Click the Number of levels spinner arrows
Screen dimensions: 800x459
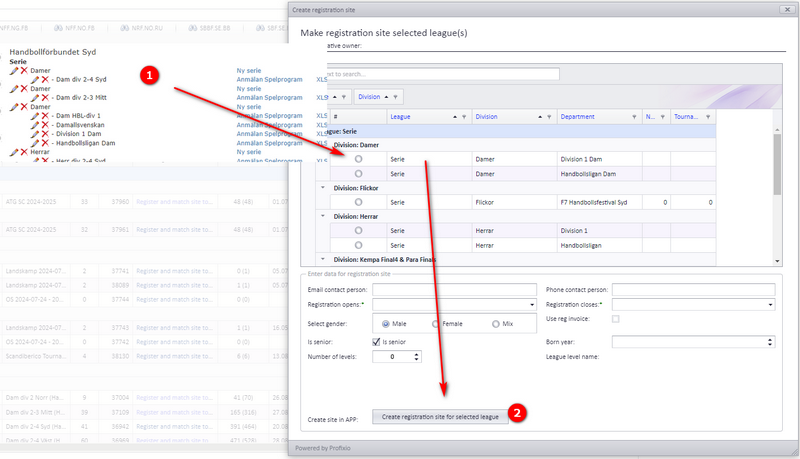pos(416,357)
